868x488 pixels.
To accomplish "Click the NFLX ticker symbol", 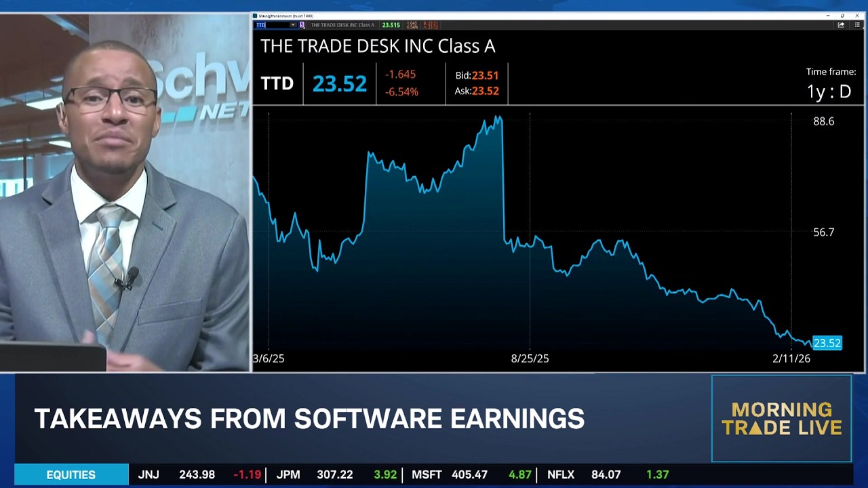I will [561, 475].
